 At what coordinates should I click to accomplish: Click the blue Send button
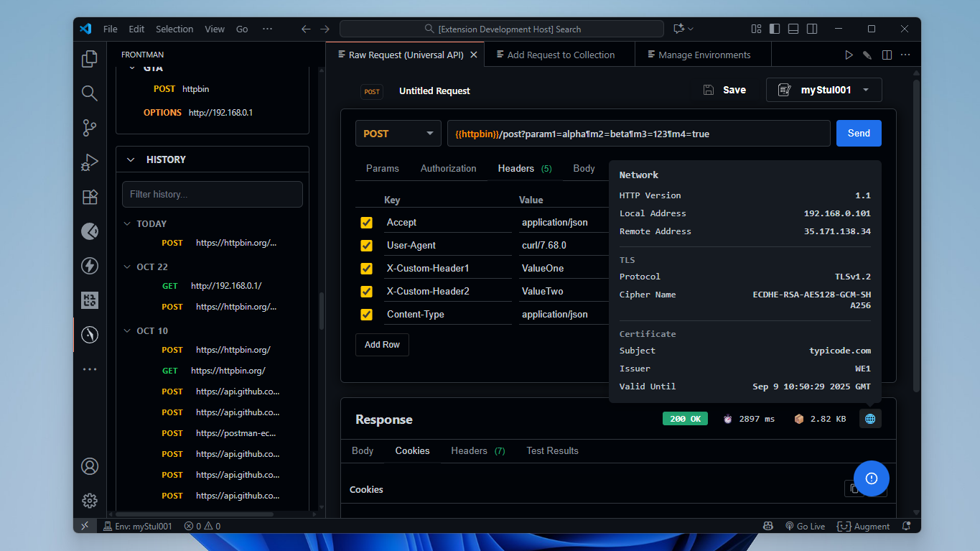click(859, 134)
